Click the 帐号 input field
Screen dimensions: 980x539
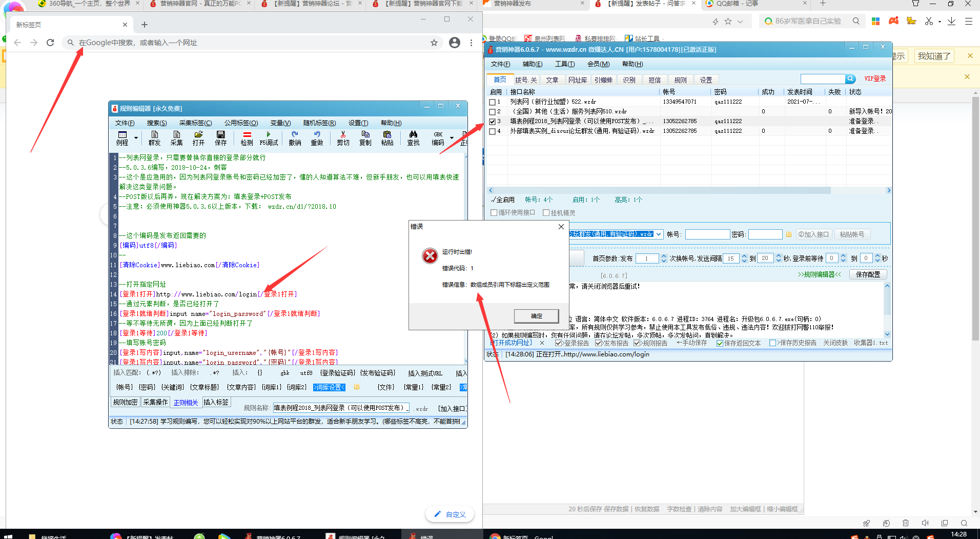point(707,234)
